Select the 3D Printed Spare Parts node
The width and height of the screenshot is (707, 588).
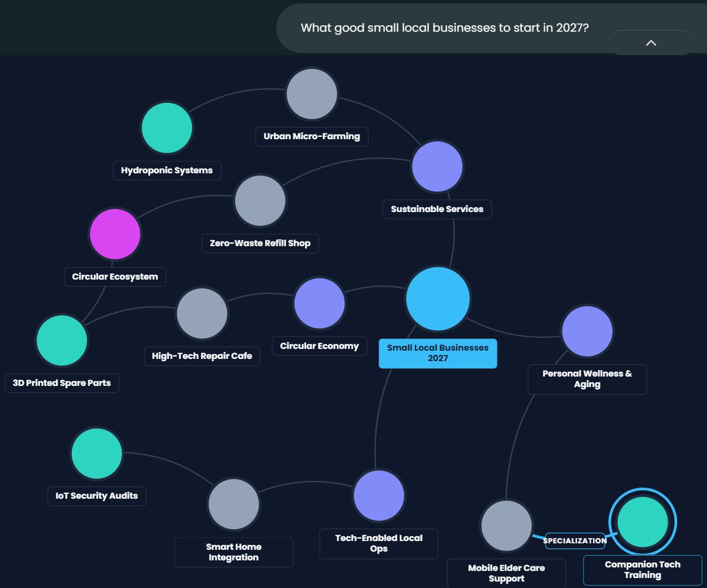(x=62, y=341)
